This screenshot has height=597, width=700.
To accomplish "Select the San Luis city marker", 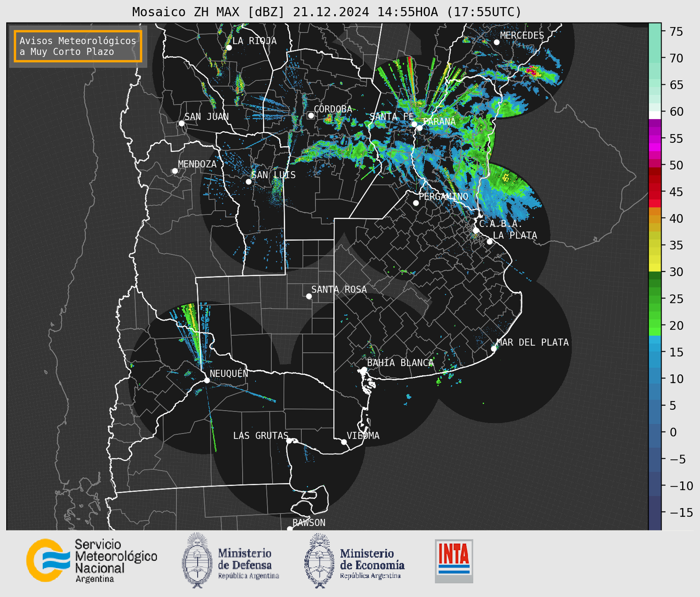I will click(x=249, y=182).
